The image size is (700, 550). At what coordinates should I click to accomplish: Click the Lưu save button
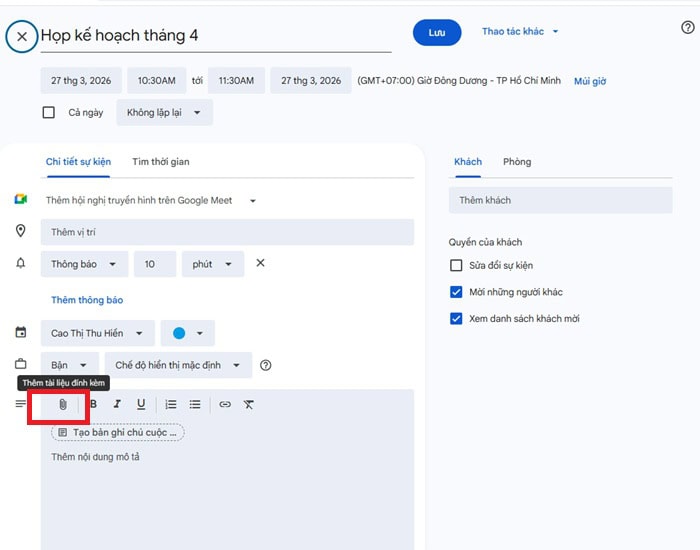coord(436,33)
